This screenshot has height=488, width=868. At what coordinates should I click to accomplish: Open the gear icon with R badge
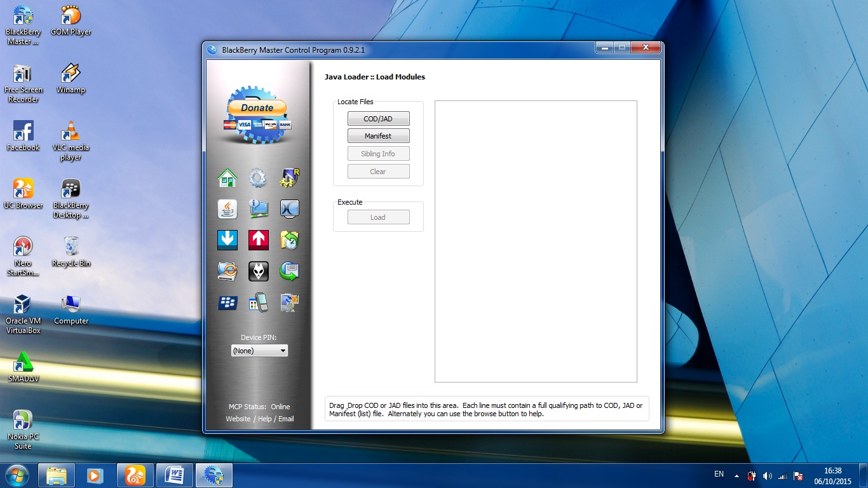289,178
